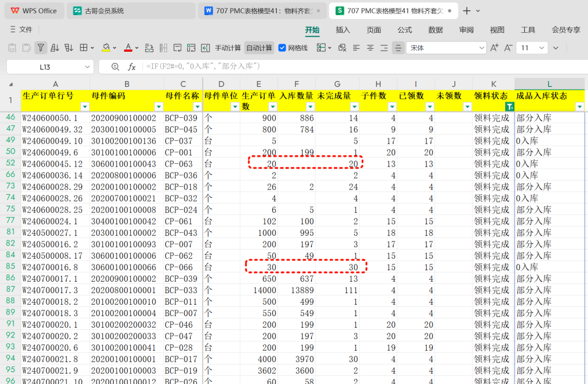
Task: Switch to the 古哥会员系统 document tab
Action: click(131, 11)
